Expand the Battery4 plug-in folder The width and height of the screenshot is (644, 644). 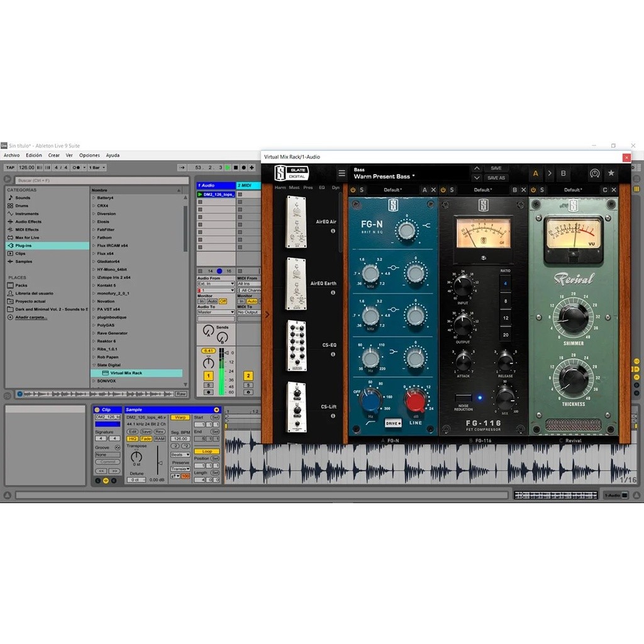[94, 197]
